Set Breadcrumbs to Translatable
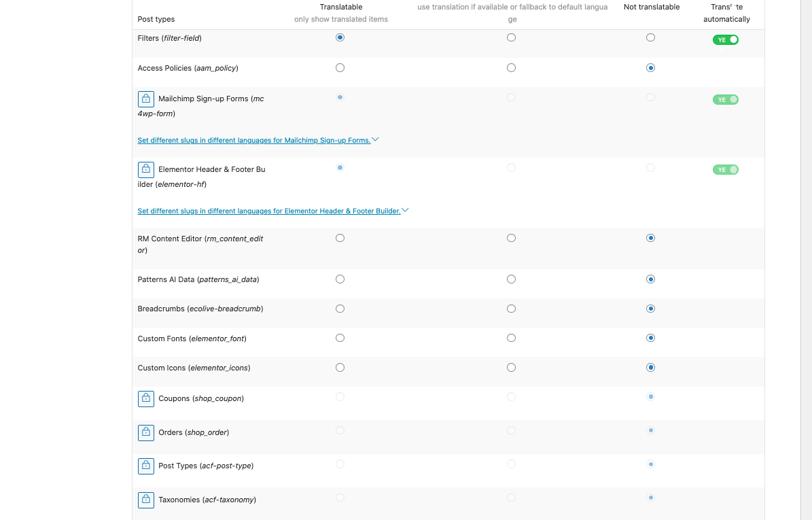The height and width of the screenshot is (520, 812). (x=340, y=309)
